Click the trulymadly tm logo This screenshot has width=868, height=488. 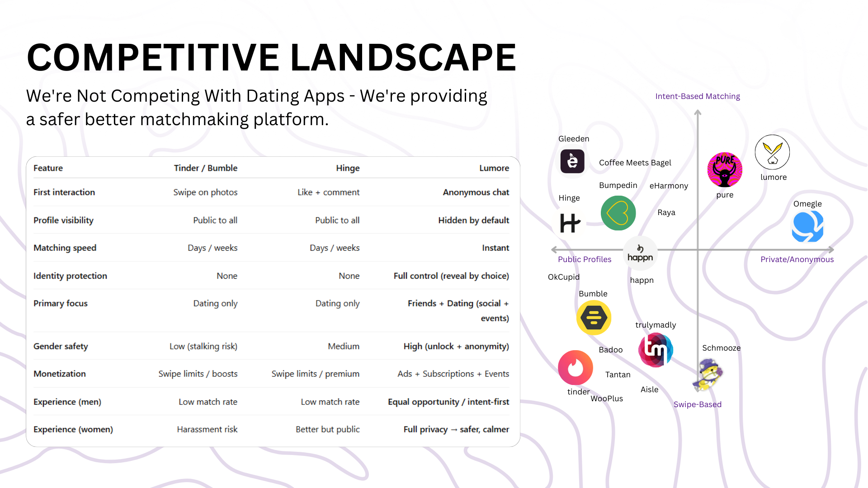[x=656, y=349]
